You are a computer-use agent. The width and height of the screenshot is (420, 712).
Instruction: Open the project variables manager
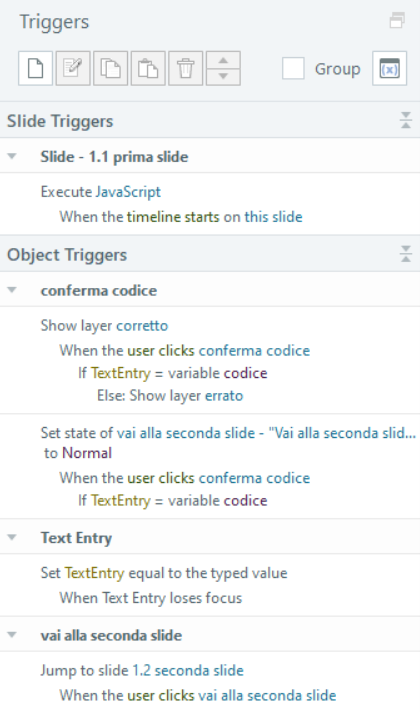390,69
